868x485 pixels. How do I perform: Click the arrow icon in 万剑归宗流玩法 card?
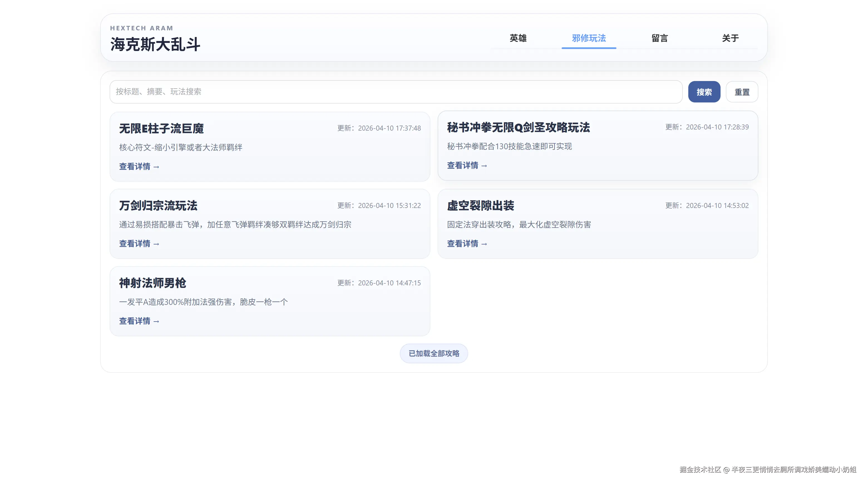click(156, 244)
